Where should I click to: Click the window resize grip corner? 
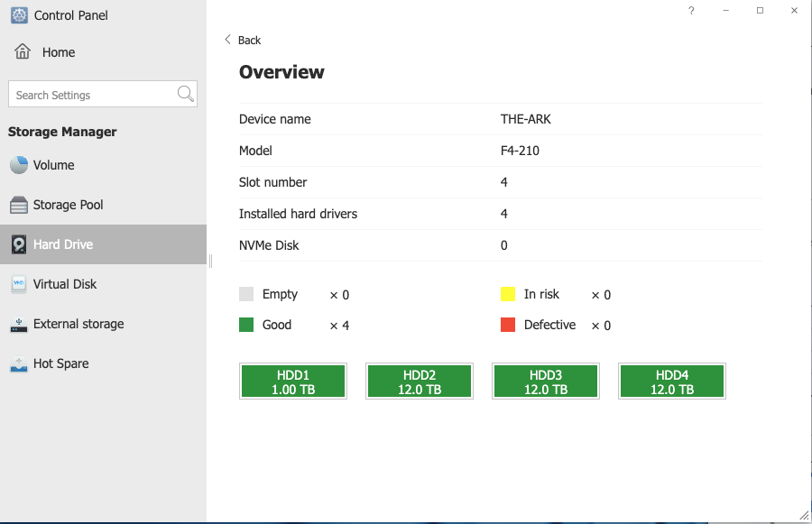804,515
